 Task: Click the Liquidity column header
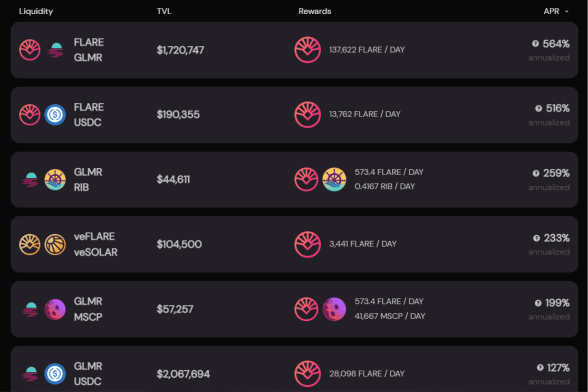pos(36,11)
